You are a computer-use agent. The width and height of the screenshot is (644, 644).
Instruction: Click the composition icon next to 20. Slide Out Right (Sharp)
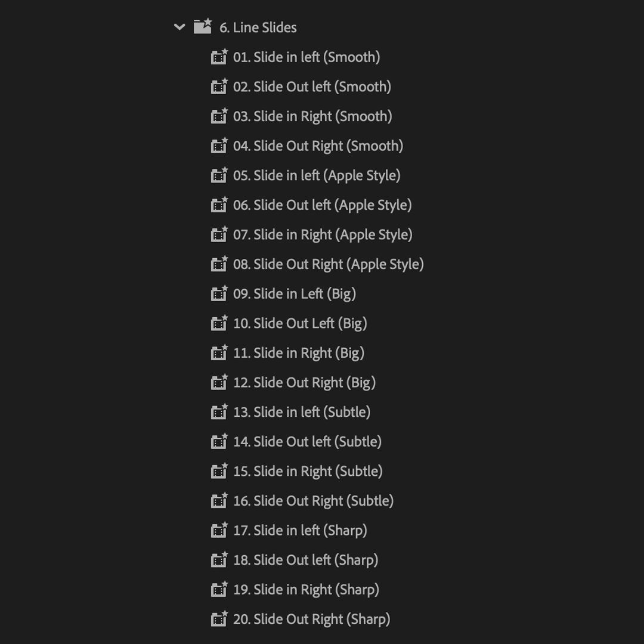point(219,619)
